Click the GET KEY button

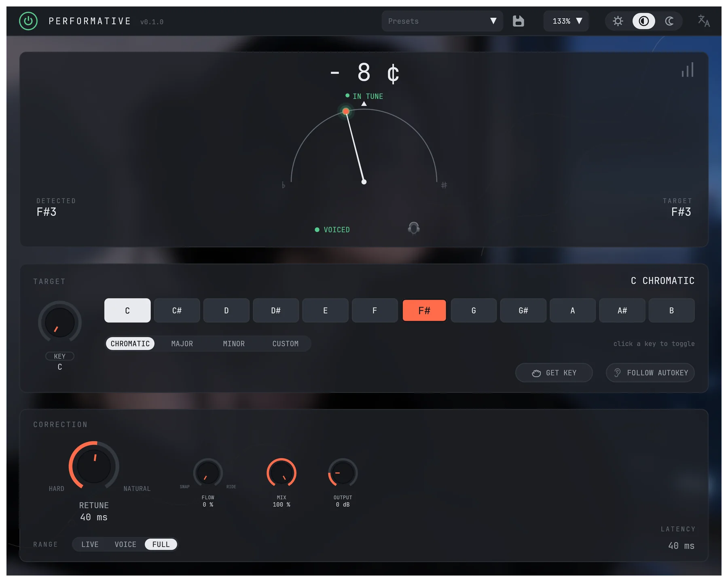(x=554, y=373)
